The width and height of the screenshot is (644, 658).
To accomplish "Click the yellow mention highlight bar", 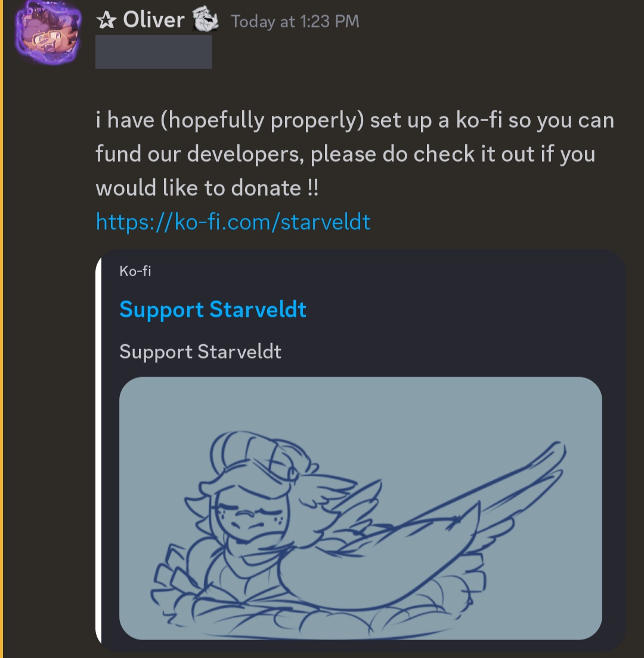I will point(1,329).
